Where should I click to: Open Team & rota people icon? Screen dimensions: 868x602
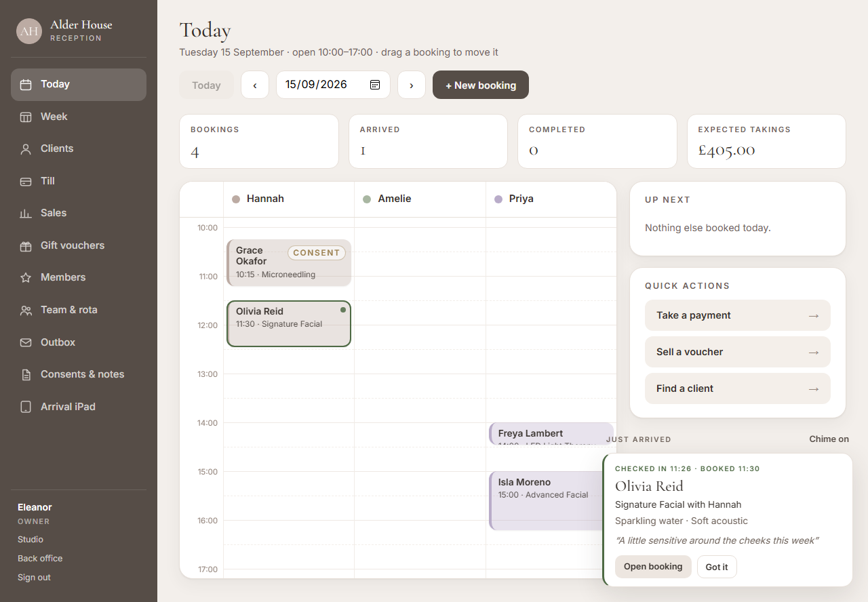pyautogui.click(x=26, y=310)
